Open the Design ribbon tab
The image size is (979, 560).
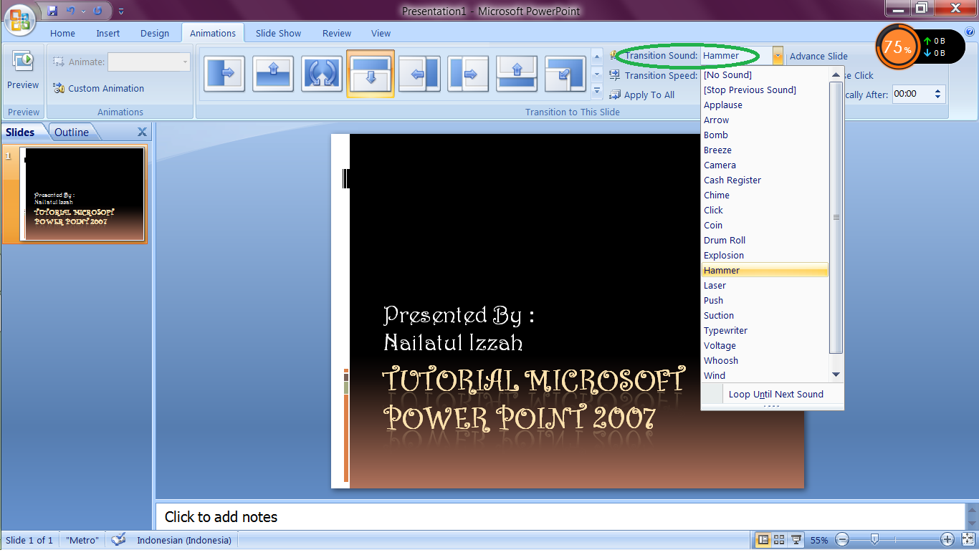(155, 33)
